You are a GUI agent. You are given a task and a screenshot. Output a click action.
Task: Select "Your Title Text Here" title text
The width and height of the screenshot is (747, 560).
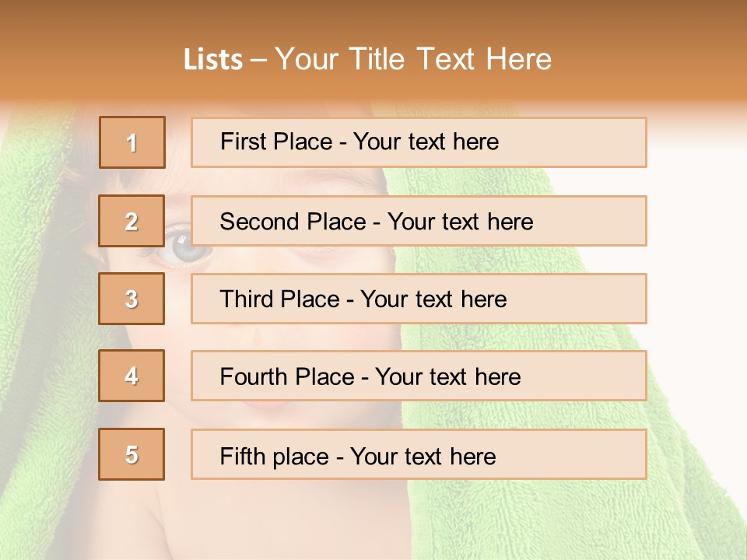413,59
